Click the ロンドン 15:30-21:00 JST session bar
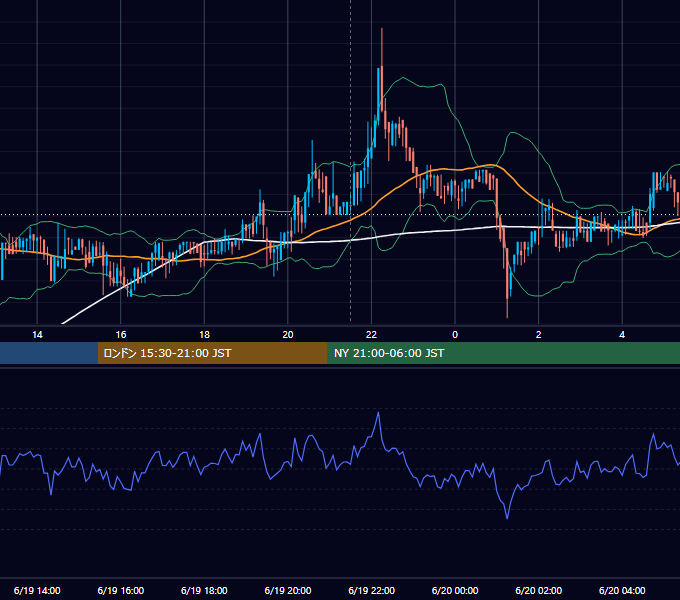Image resolution: width=680 pixels, height=600 pixels. point(212,353)
